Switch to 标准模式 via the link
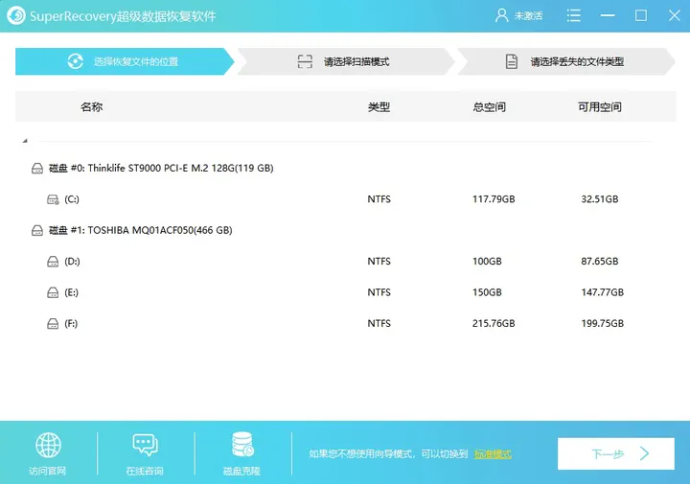The height and width of the screenshot is (484, 690). tap(492, 454)
